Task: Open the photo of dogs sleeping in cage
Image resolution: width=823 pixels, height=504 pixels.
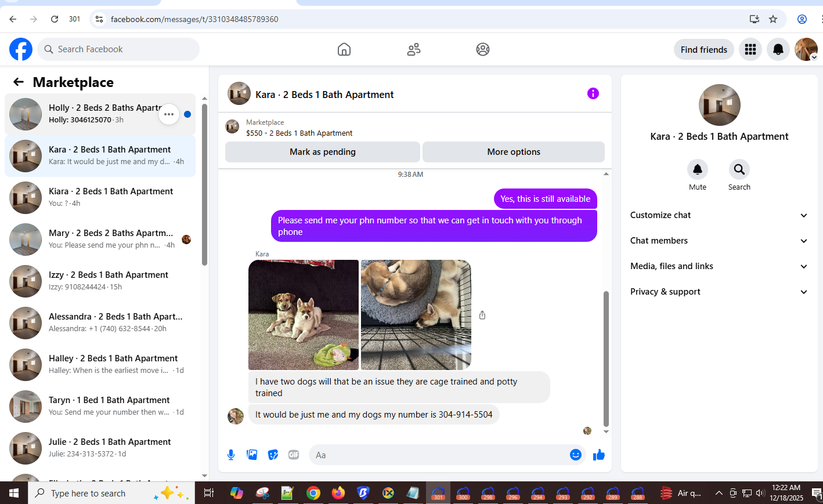Action: click(416, 315)
